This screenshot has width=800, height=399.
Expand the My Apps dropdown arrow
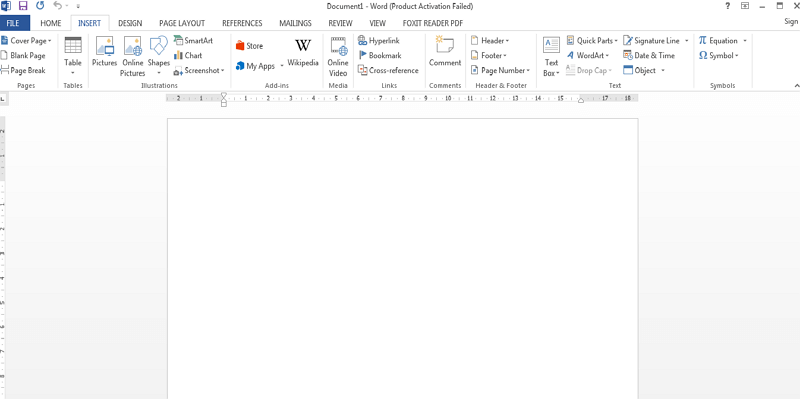click(x=282, y=66)
